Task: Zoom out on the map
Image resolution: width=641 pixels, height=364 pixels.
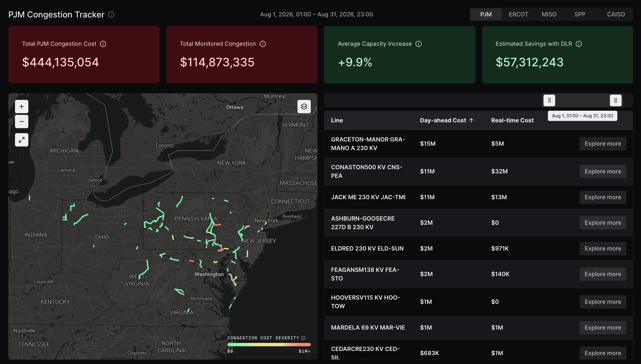Action: click(x=22, y=122)
